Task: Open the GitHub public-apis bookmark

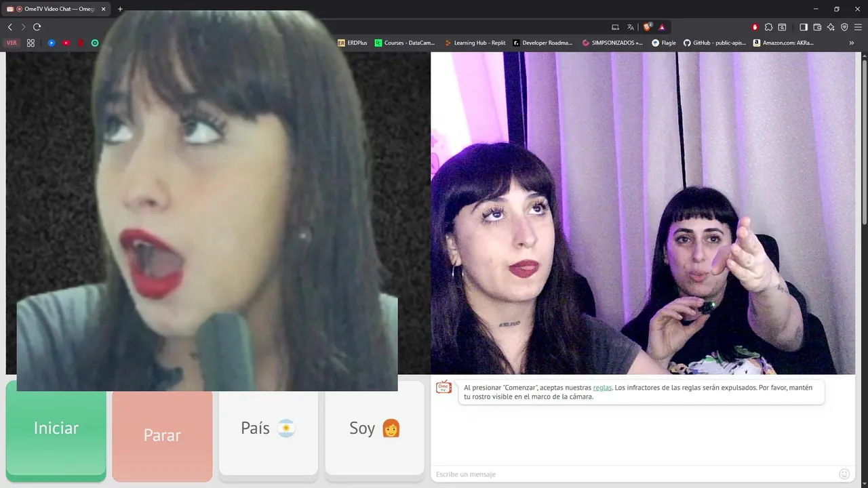Action: (715, 43)
